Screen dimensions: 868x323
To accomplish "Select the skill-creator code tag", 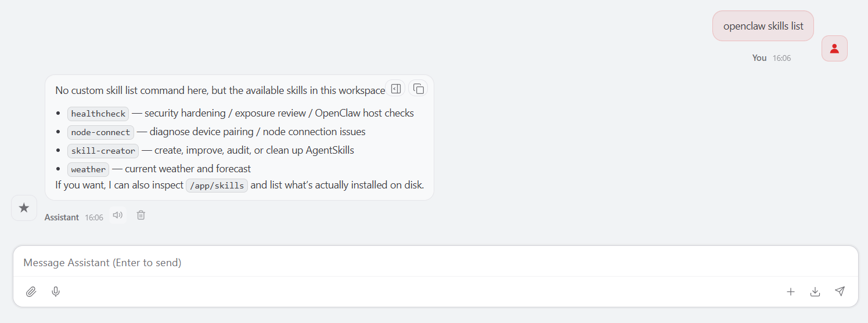I will tap(103, 151).
